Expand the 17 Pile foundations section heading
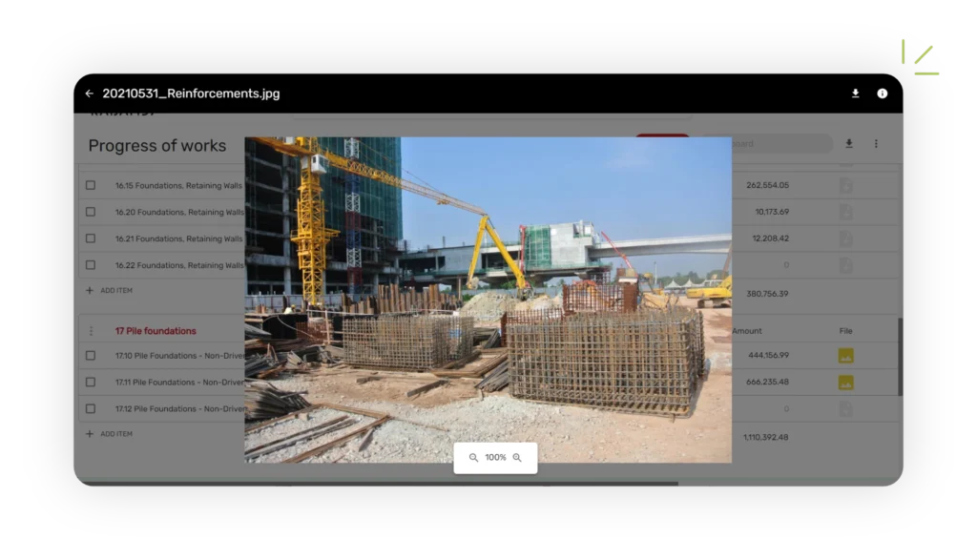Image resolution: width=977 pixels, height=560 pixels. click(156, 331)
